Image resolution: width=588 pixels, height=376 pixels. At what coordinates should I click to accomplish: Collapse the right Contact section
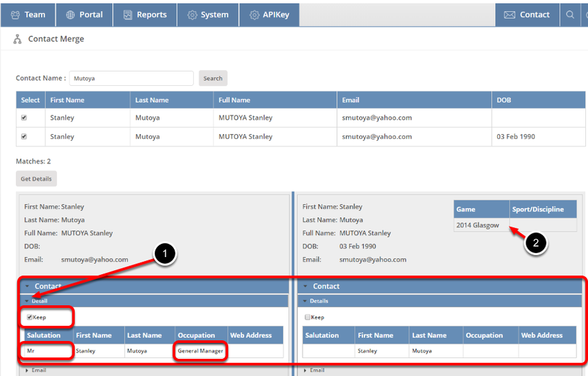[x=305, y=287]
